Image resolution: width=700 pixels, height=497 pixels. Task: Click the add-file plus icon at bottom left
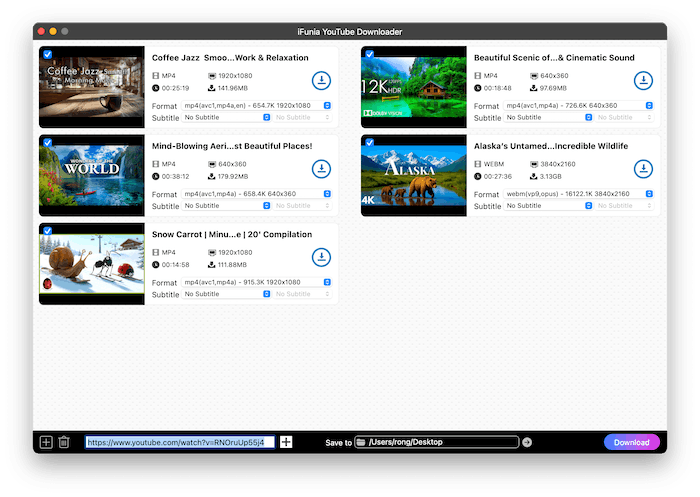(46, 442)
